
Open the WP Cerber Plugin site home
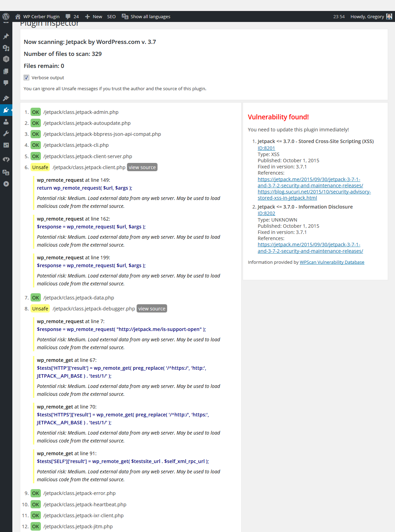[37, 16]
